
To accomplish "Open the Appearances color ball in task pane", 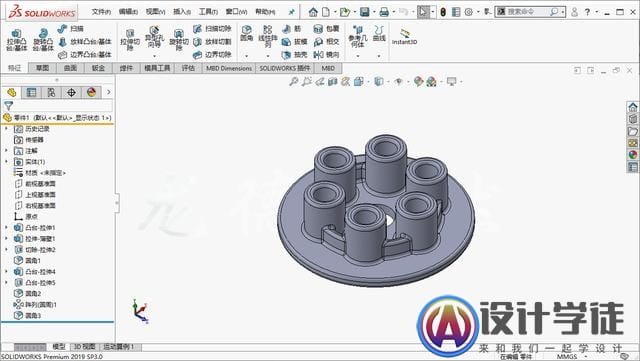I will (x=633, y=155).
